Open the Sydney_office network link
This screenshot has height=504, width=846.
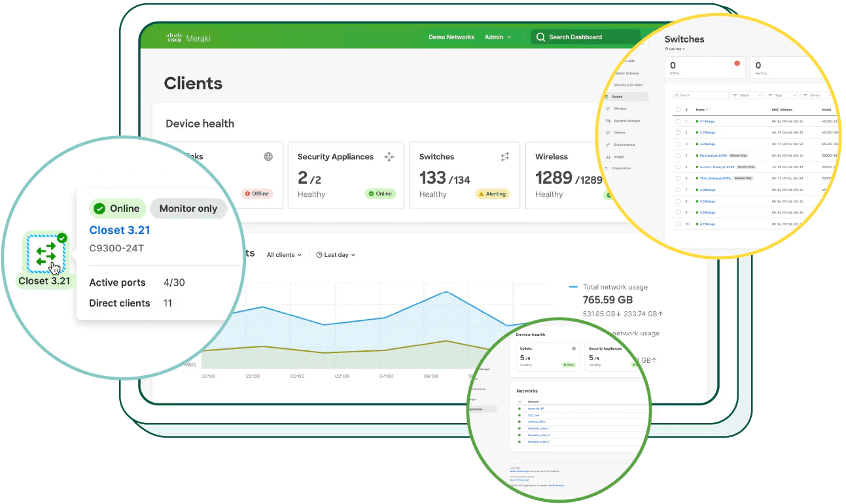[537, 422]
